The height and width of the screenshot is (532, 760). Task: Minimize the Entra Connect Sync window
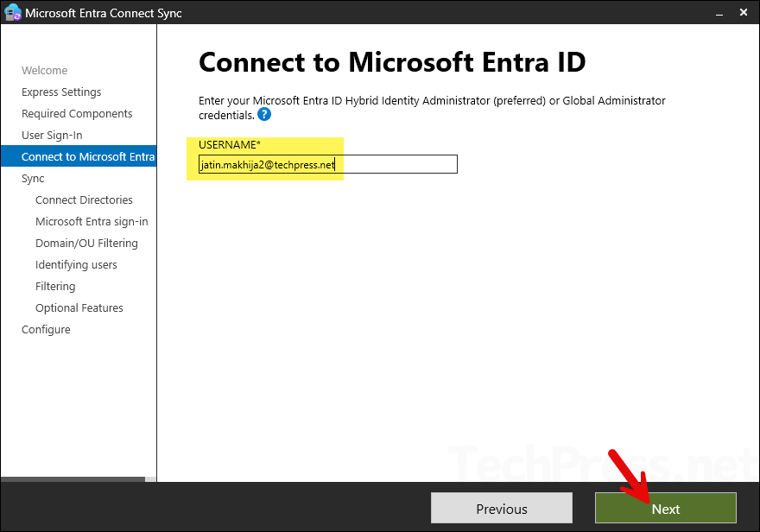(719, 13)
